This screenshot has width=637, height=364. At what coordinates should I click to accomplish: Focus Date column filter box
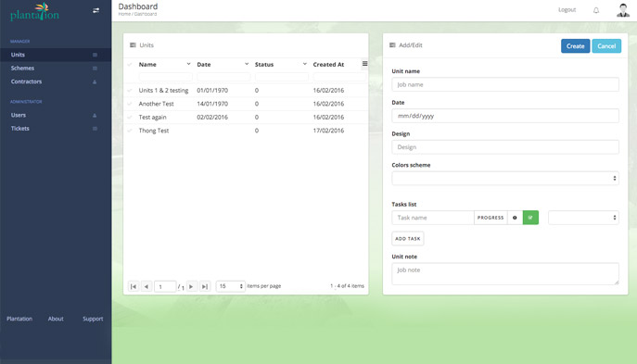click(x=223, y=76)
